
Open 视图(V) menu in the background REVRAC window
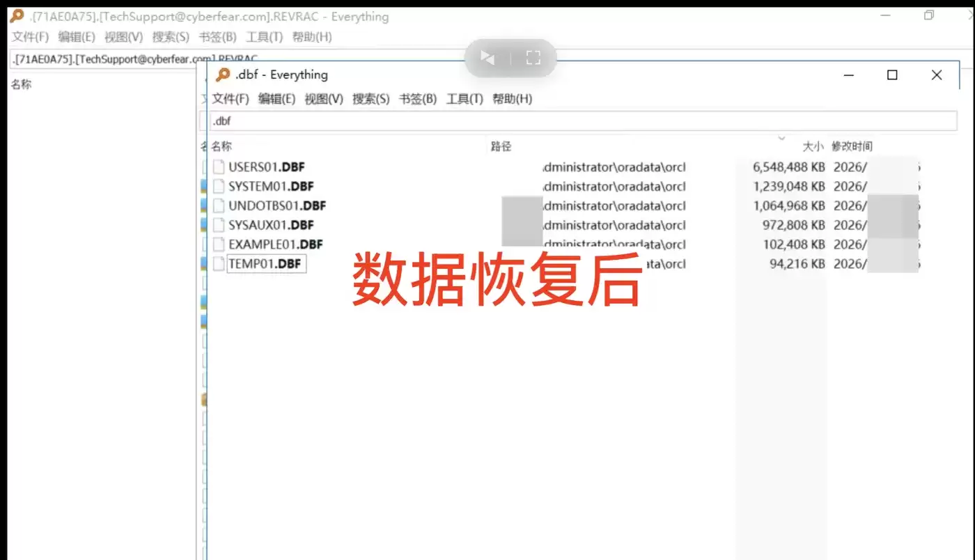[x=123, y=37]
